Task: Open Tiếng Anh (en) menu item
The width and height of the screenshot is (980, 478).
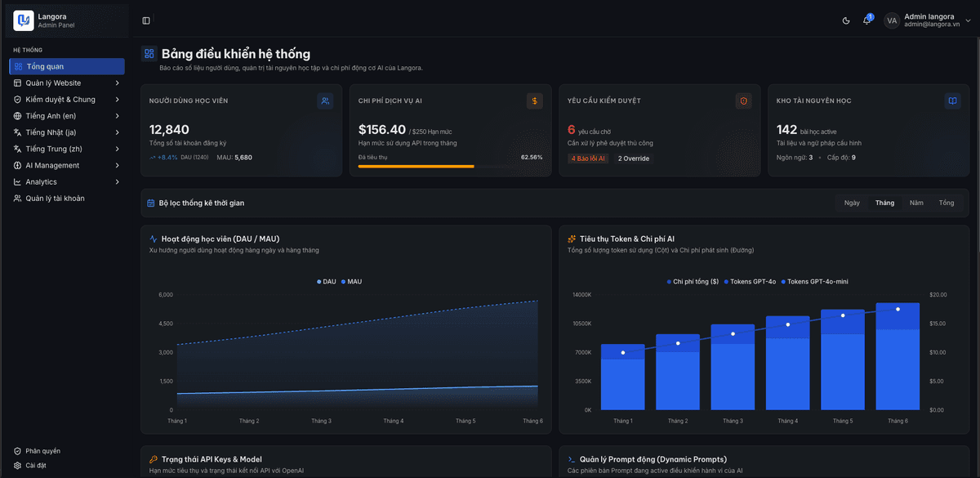Action: point(67,116)
